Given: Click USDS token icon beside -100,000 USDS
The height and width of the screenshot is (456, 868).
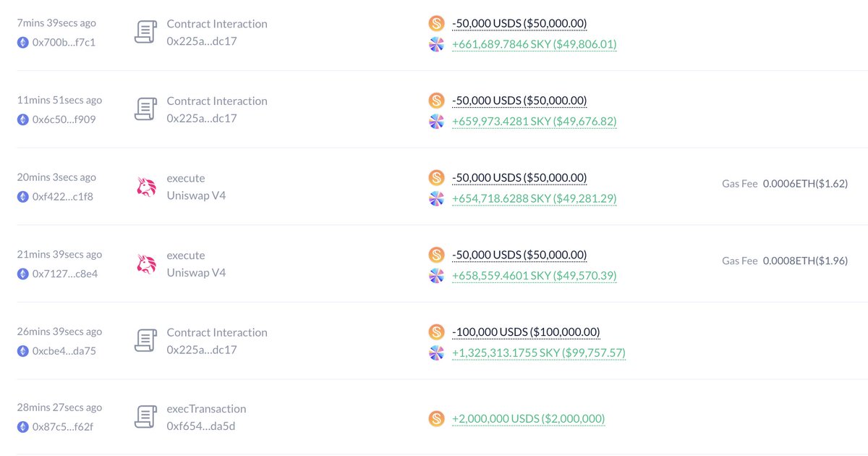Looking at the screenshot, I should 435,332.
